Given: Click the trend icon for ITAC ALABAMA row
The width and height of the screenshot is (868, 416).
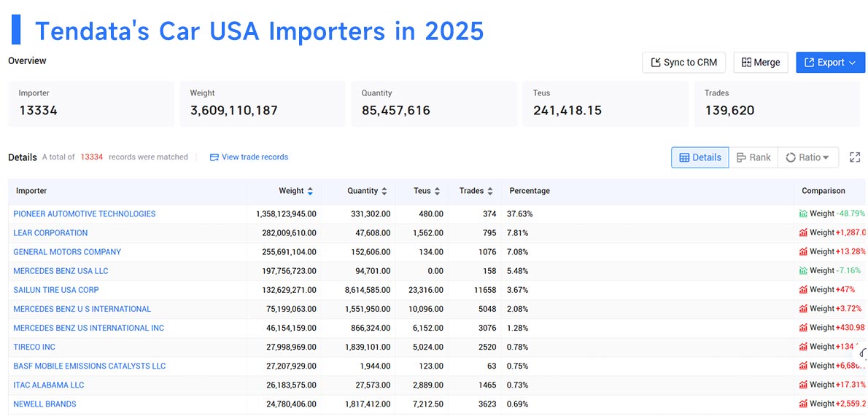Looking at the screenshot, I should (x=803, y=385).
